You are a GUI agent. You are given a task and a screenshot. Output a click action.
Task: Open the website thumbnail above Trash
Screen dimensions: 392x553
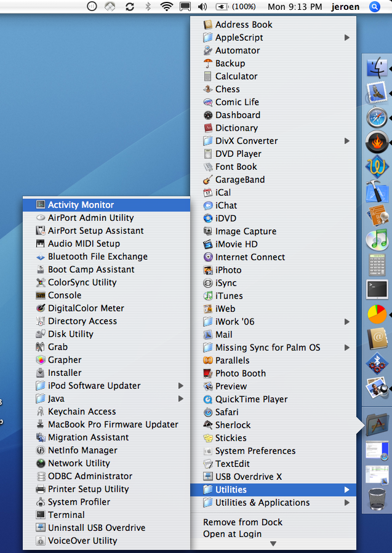click(377, 474)
